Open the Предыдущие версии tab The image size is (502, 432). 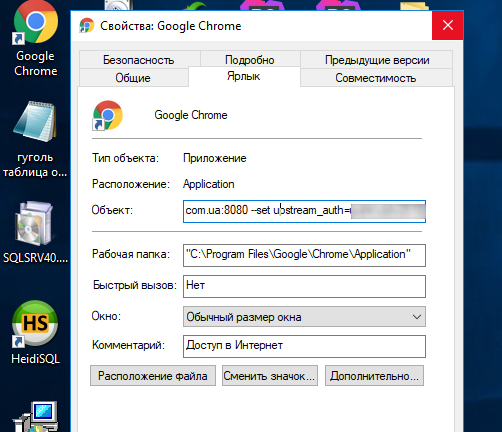[377, 60]
